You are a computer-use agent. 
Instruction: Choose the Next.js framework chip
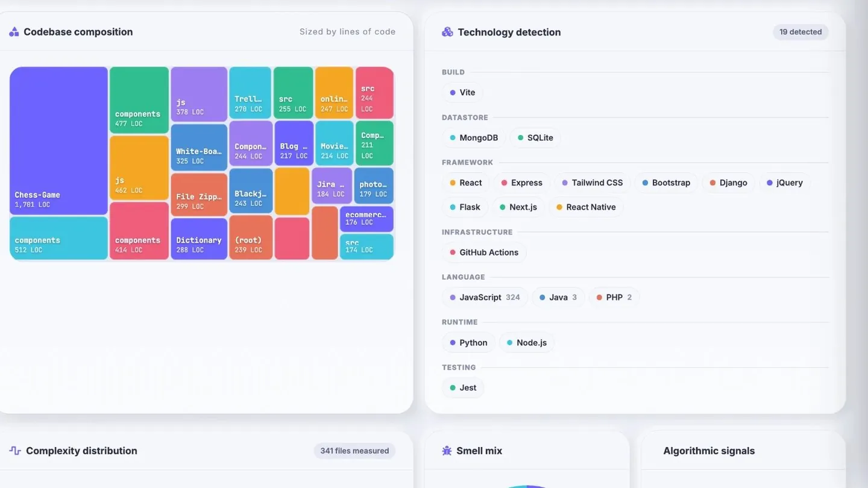(518, 207)
